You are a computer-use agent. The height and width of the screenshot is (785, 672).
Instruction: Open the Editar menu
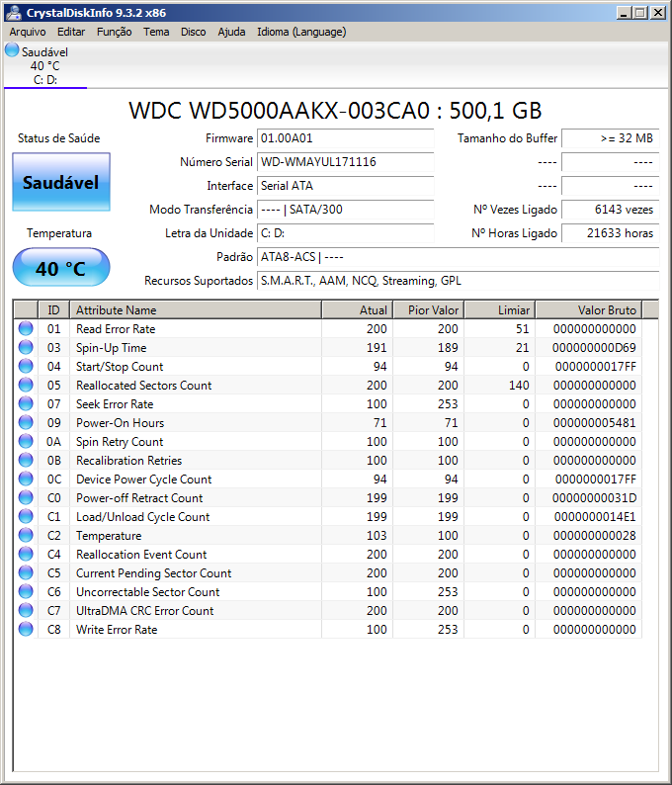point(71,32)
